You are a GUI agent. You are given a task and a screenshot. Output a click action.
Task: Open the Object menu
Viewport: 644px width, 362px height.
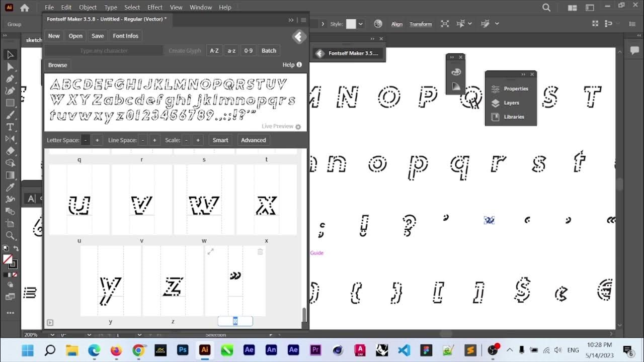pos(88,7)
